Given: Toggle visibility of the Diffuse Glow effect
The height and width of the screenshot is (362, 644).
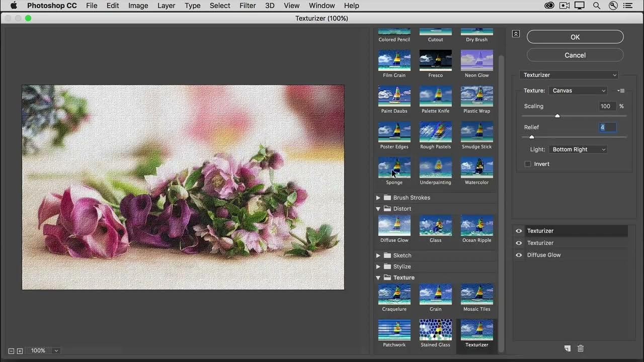Looking at the screenshot, I should 519,255.
